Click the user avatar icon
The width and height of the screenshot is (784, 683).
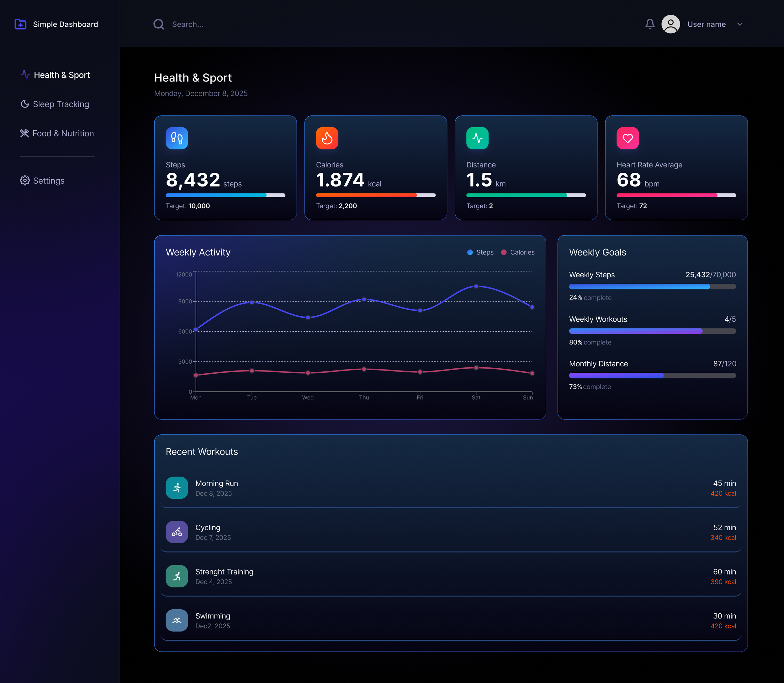pos(670,24)
